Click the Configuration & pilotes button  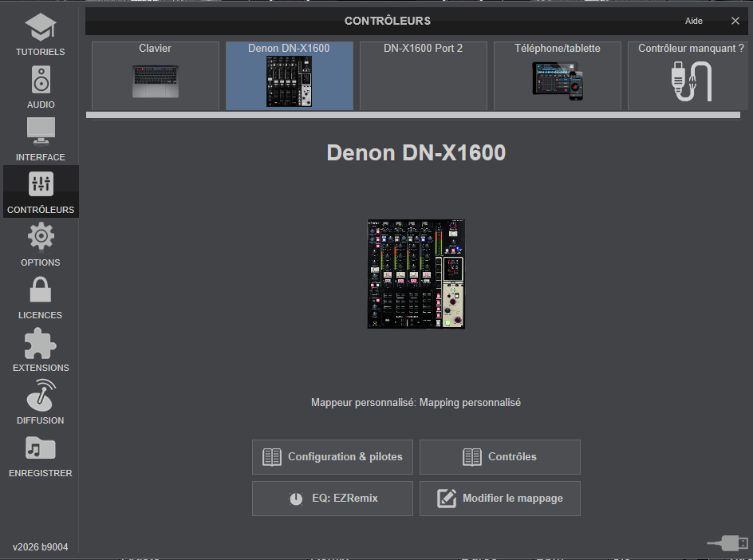(333, 457)
